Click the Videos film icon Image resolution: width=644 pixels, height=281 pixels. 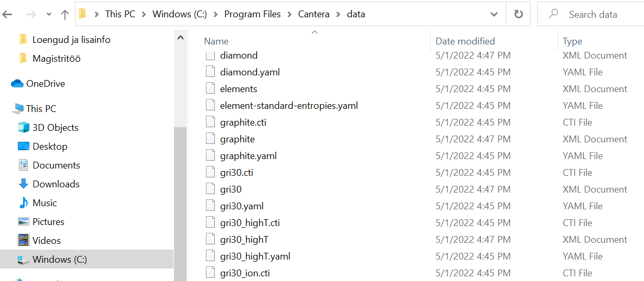(24, 241)
